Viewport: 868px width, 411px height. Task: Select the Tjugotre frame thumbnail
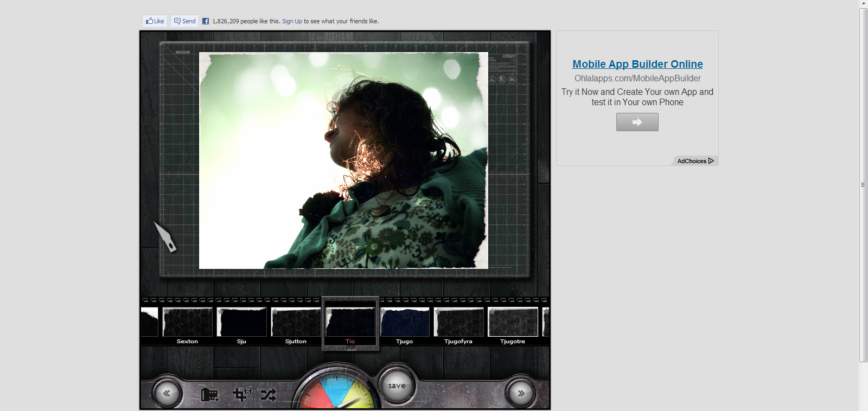(513, 322)
